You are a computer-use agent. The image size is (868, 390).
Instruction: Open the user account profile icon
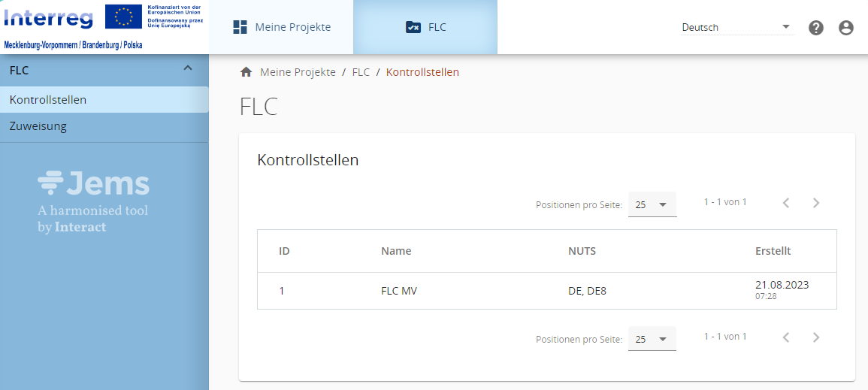[846, 28]
